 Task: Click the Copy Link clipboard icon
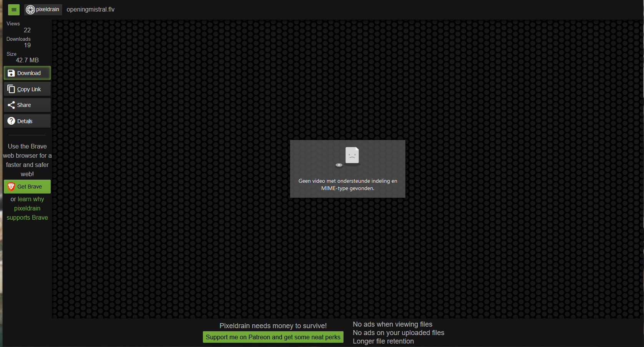pyautogui.click(x=11, y=89)
